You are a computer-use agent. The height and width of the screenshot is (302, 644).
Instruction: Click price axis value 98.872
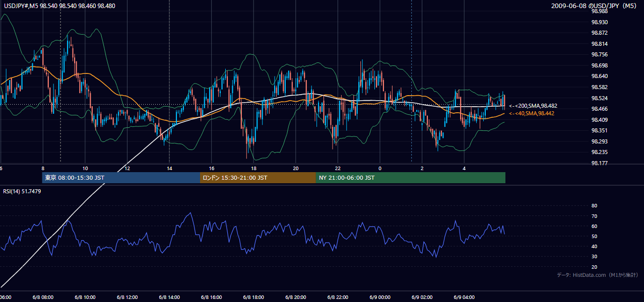coord(600,33)
